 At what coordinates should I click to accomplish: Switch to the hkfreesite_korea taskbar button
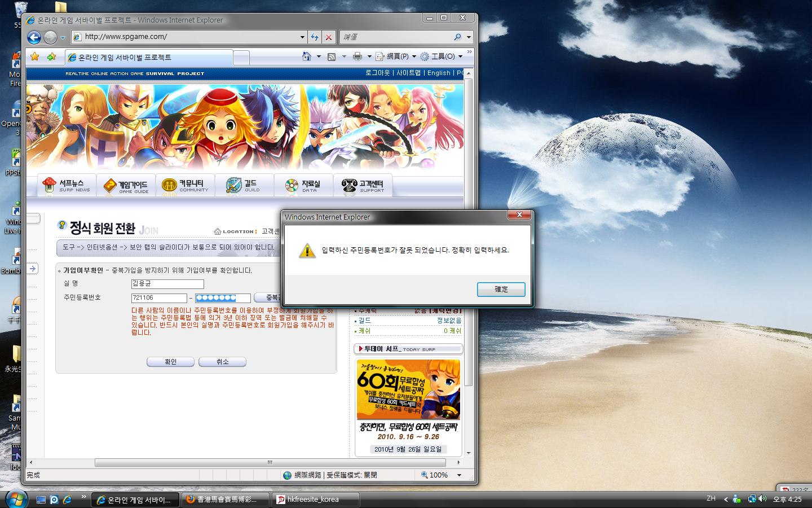point(316,500)
